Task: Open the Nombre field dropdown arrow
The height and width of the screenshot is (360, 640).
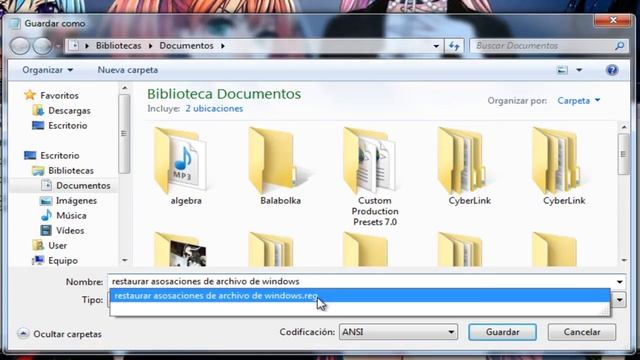Action: [620, 282]
